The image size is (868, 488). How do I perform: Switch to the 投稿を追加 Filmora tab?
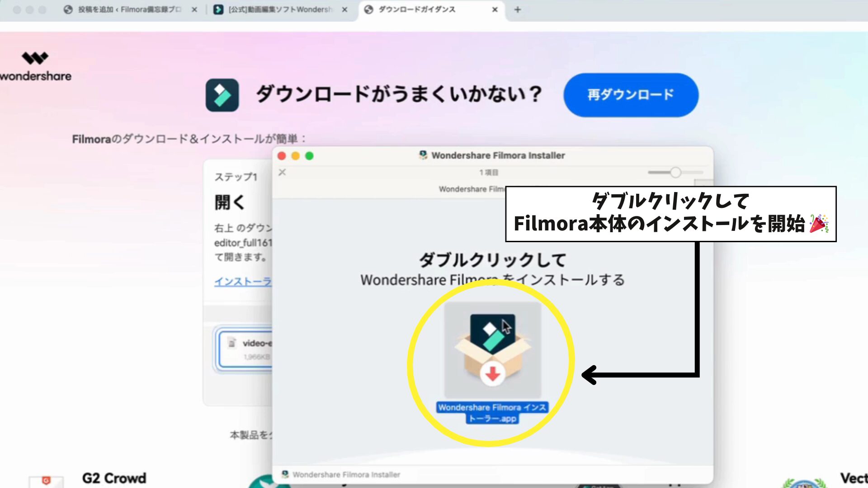point(129,9)
